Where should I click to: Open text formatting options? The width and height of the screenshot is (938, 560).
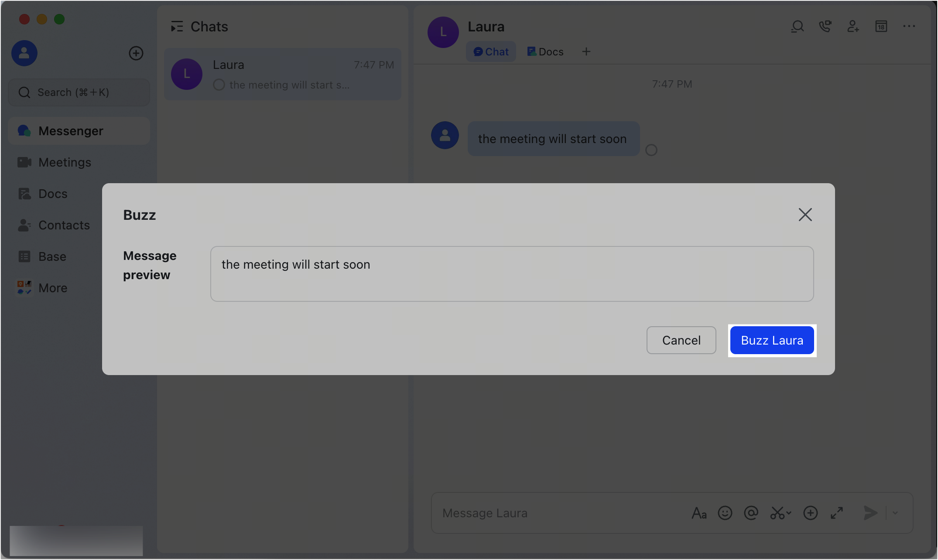pos(699,513)
